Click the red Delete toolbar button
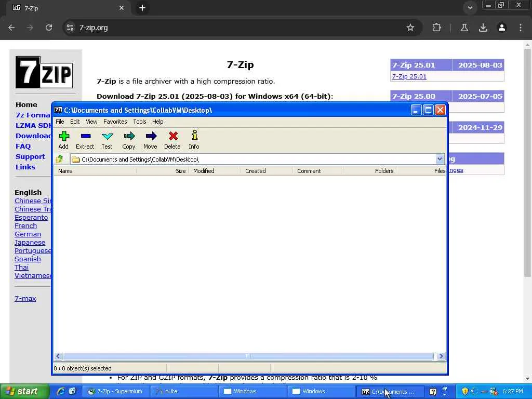This screenshot has height=399, width=532. tap(172, 140)
